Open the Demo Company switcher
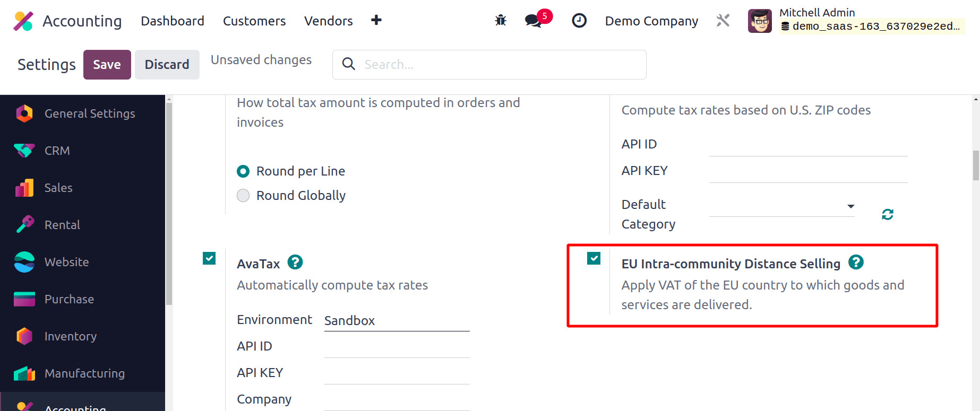 click(651, 21)
